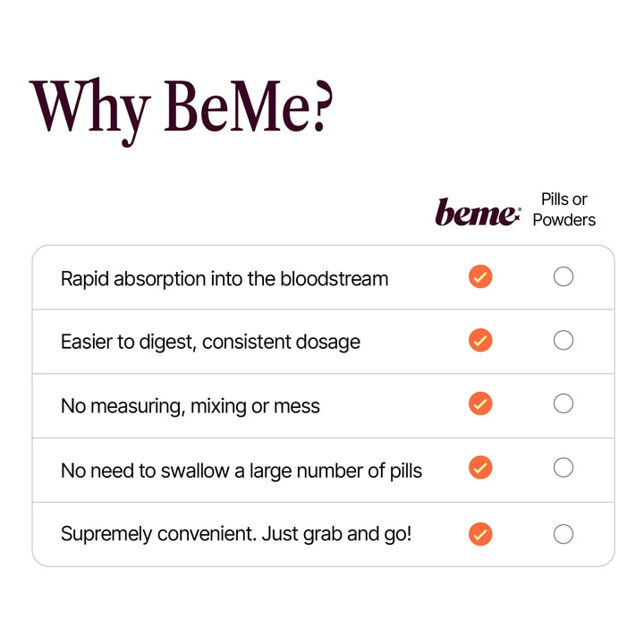Click orange checkmark for Supremely convenient row

[480, 534]
